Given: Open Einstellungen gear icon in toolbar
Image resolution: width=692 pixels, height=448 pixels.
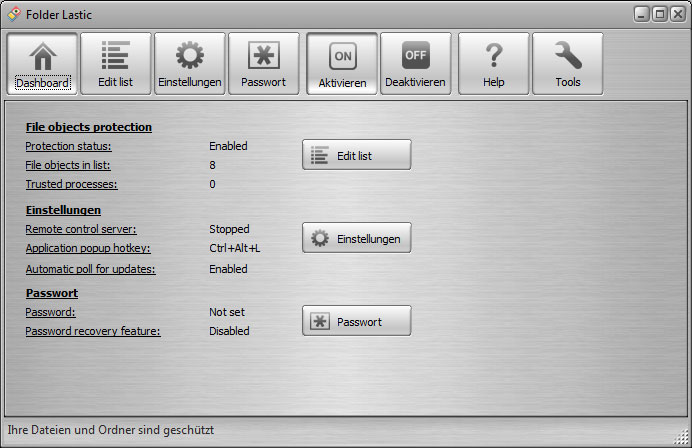Looking at the screenshot, I should pyautogui.click(x=190, y=56).
